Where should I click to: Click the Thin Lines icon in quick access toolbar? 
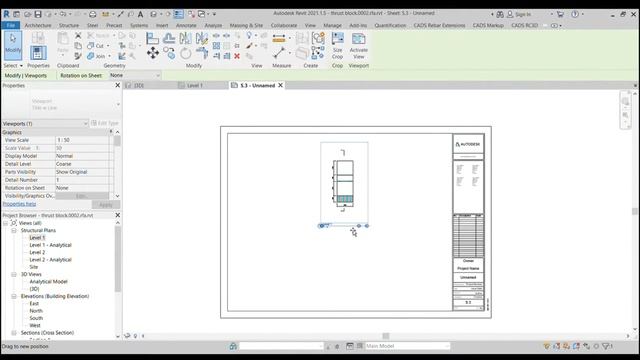[x=178, y=14]
